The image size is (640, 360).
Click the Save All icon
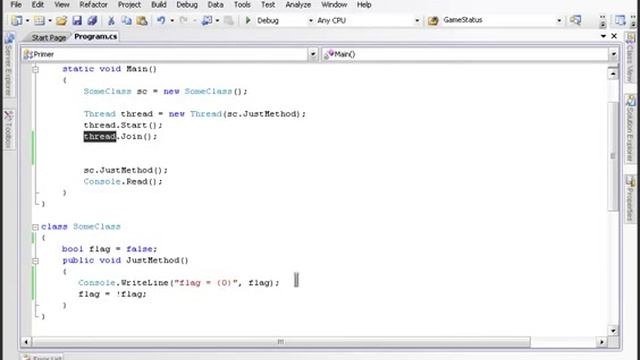92,20
